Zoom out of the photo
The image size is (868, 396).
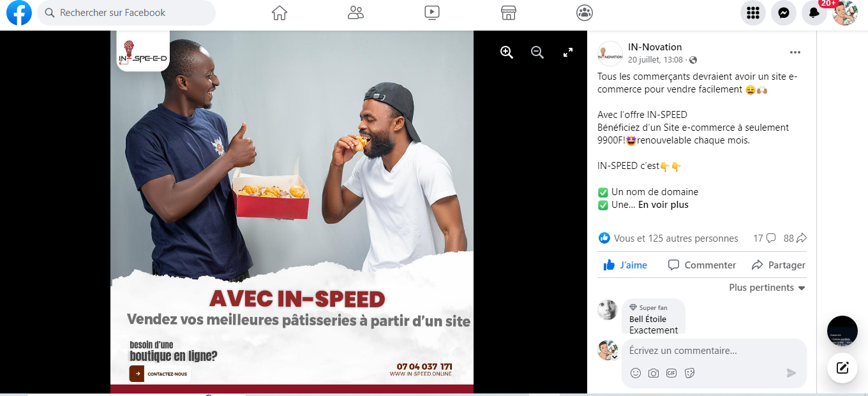coord(537,53)
